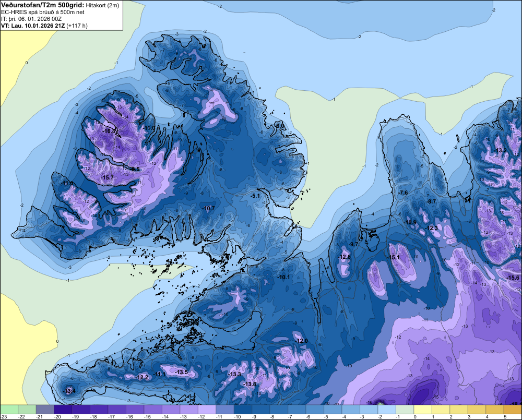
Task: Click the initialization time line 'IT: þri. 06. 01. 2026 00Z'
Action: (31, 19)
